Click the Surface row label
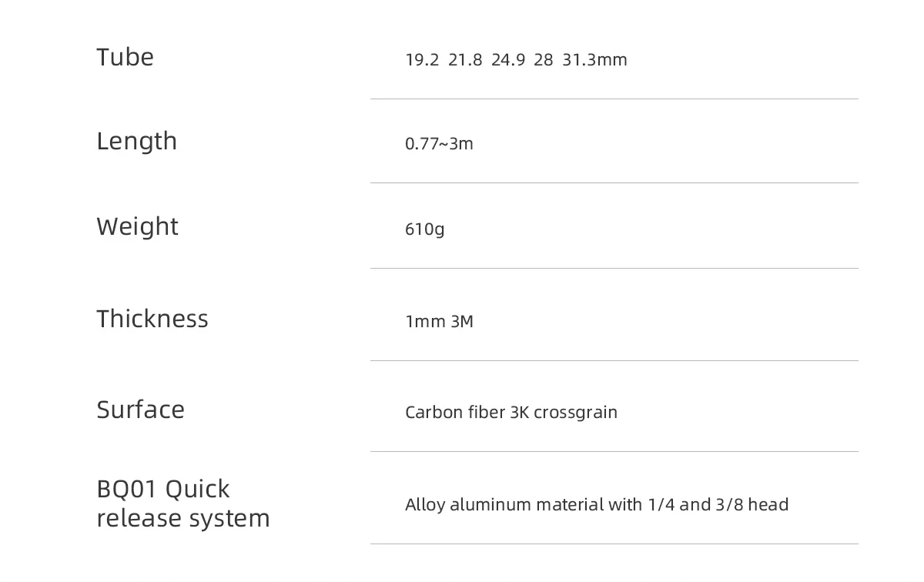 click(140, 410)
